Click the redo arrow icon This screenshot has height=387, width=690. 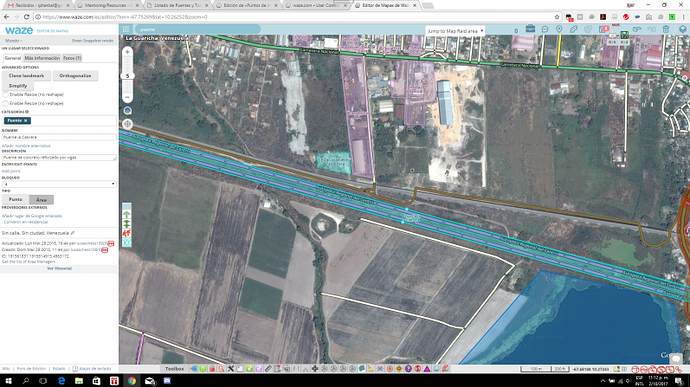point(651,29)
